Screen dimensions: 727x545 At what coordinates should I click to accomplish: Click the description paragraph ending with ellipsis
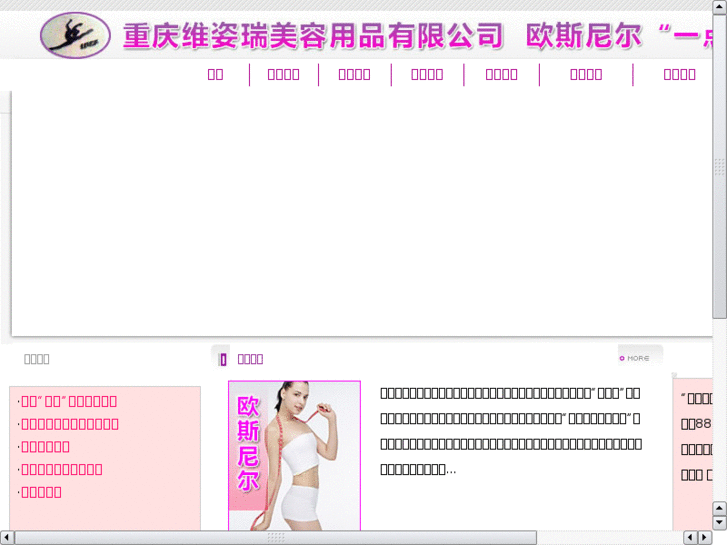[511, 431]
